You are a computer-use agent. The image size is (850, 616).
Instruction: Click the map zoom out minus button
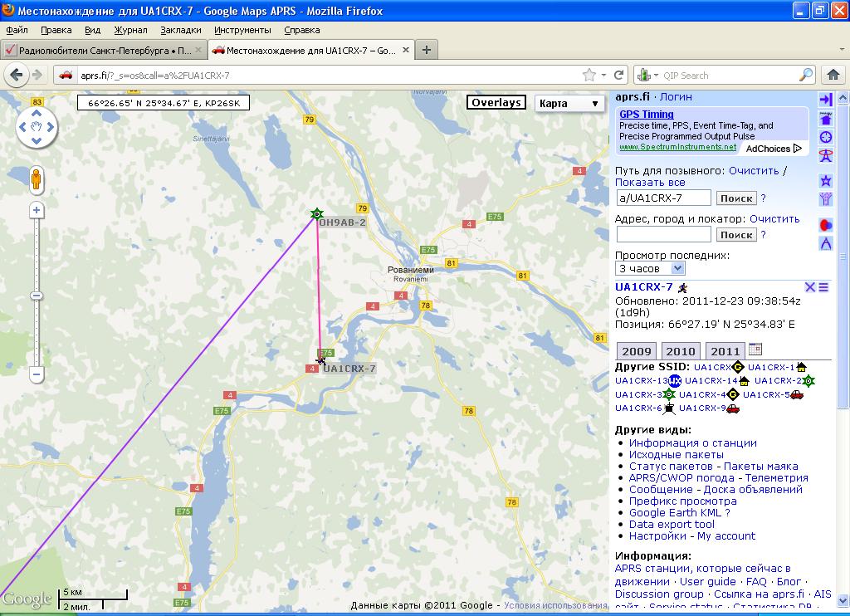coord(37,374)
